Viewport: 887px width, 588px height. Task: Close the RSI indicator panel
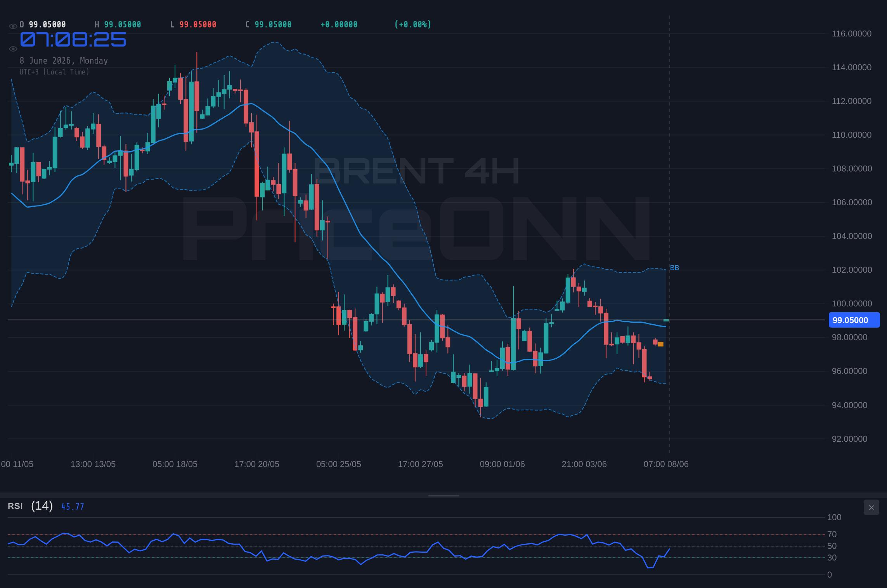tap(871, 507)
